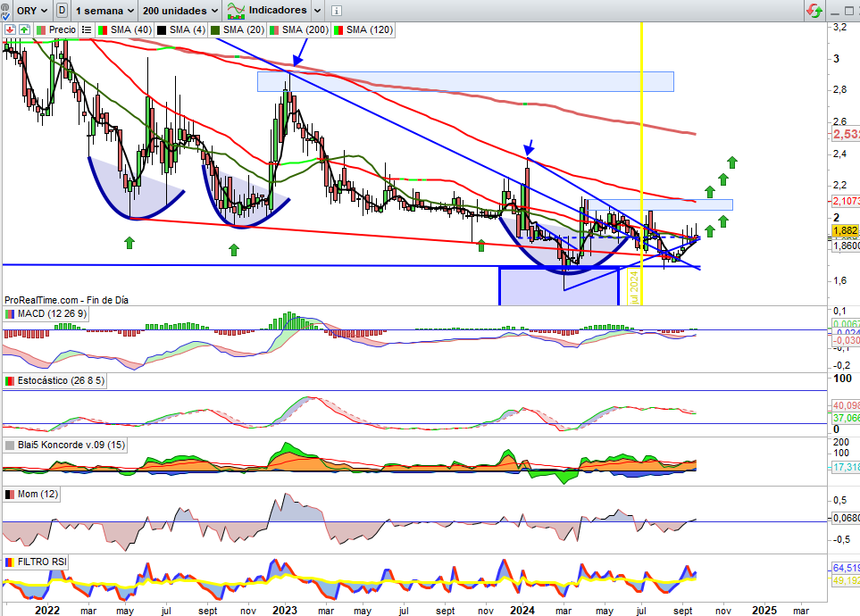Click the 2025 label on time axis

pyautogui.click(x=764, y=610)
